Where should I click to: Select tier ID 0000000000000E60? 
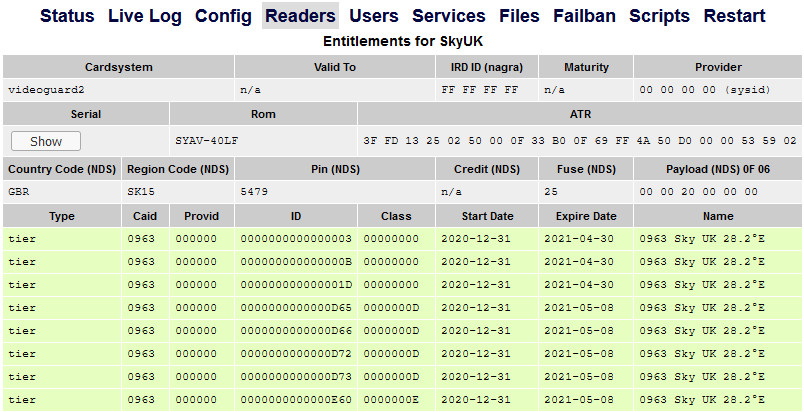pyautogui.click(x=296, y=400)
